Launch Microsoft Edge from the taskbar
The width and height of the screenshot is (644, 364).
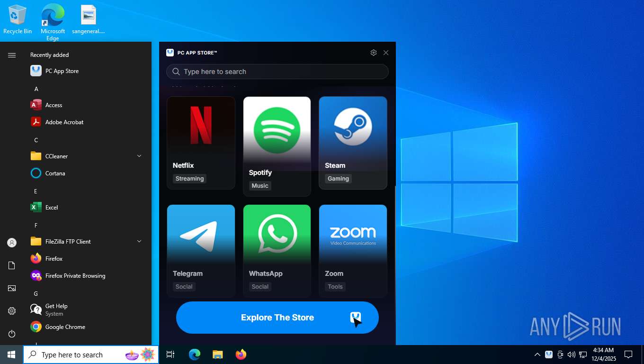pos(195,355)
